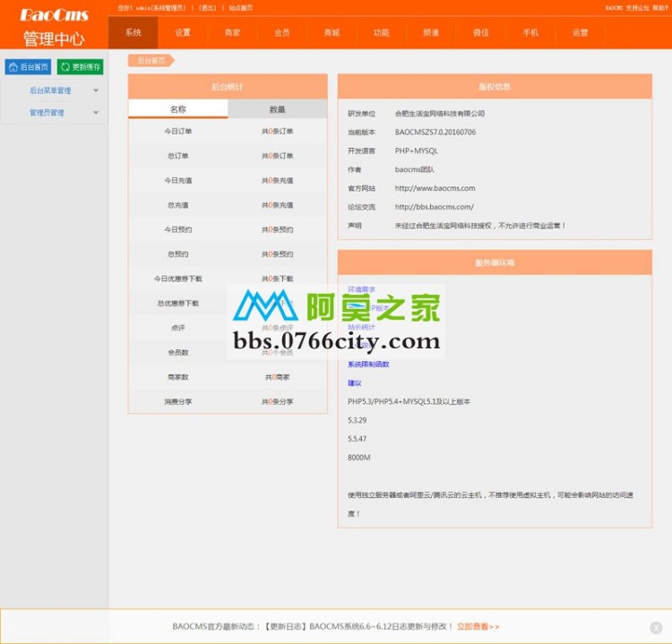The height and width of the screenshot is (644, 672).
Task: Open the http://www.baocms.com official site link
Action: point(435,188)
